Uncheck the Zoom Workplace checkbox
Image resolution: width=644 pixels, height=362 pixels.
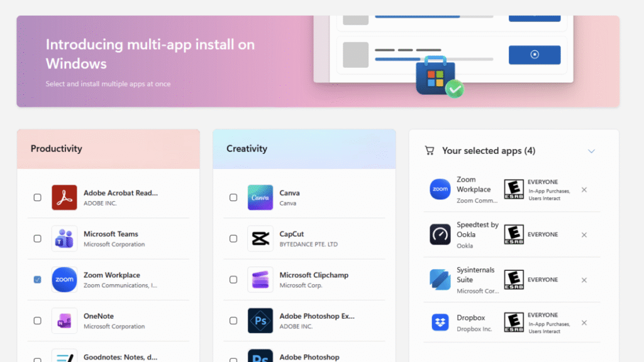pyautogui.click(x=37, y=279)
